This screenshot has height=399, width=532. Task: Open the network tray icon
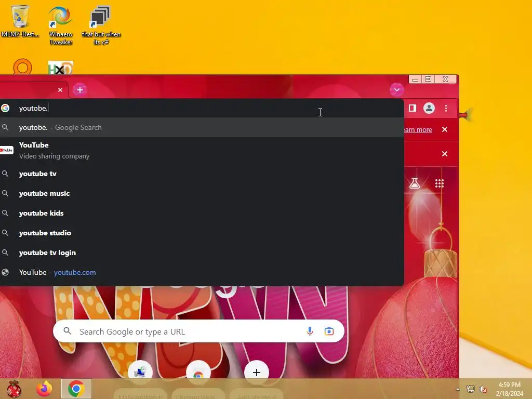tap(470, 389)
